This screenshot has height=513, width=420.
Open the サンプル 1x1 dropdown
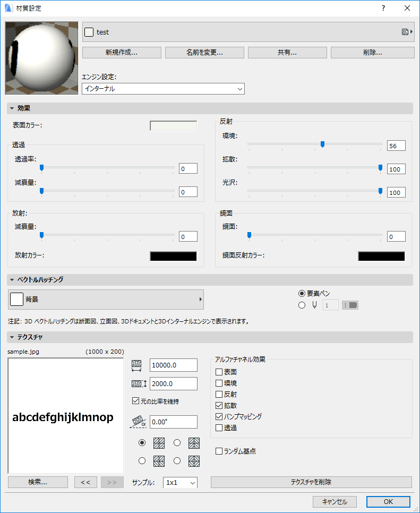(x=180, y=483)
